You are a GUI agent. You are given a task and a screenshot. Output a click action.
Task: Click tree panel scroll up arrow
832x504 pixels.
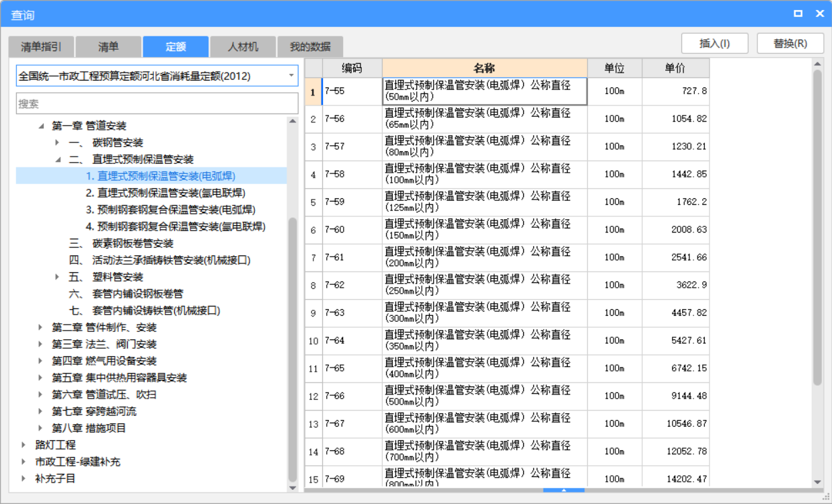point(293,122)
